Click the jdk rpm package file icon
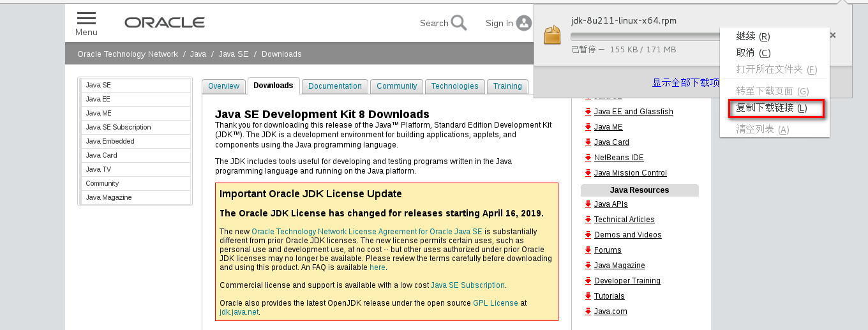This screenshot has height=330, width=868. click(x=552, y=35)
